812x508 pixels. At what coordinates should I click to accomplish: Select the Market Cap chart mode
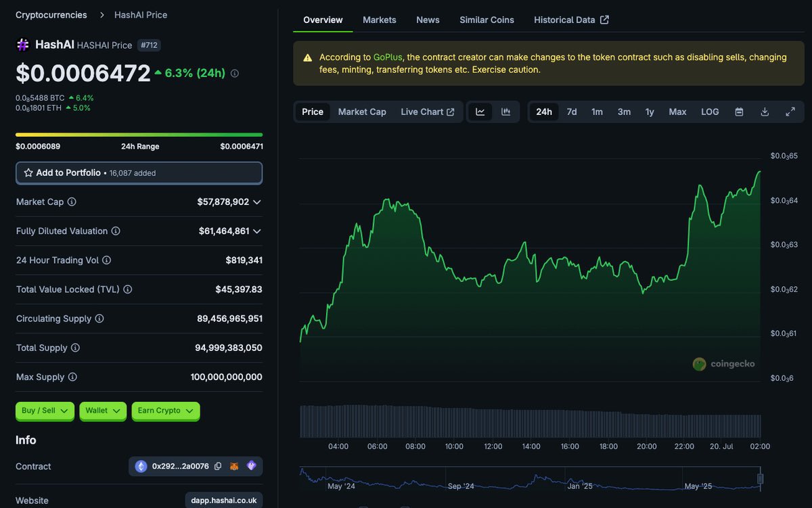[362, 112]
